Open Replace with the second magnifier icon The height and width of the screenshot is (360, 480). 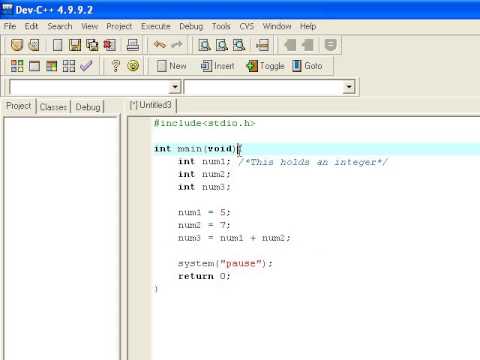click(x=222, y=45)
